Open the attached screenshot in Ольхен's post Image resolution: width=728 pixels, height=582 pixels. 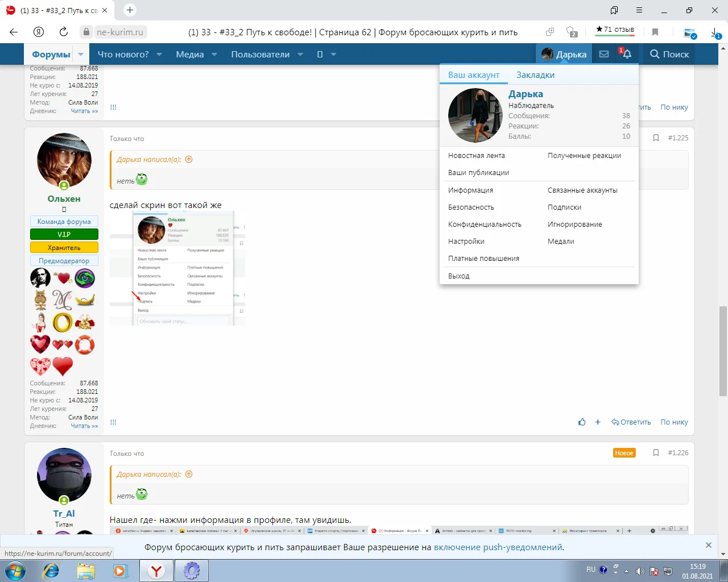click(177, 268)
